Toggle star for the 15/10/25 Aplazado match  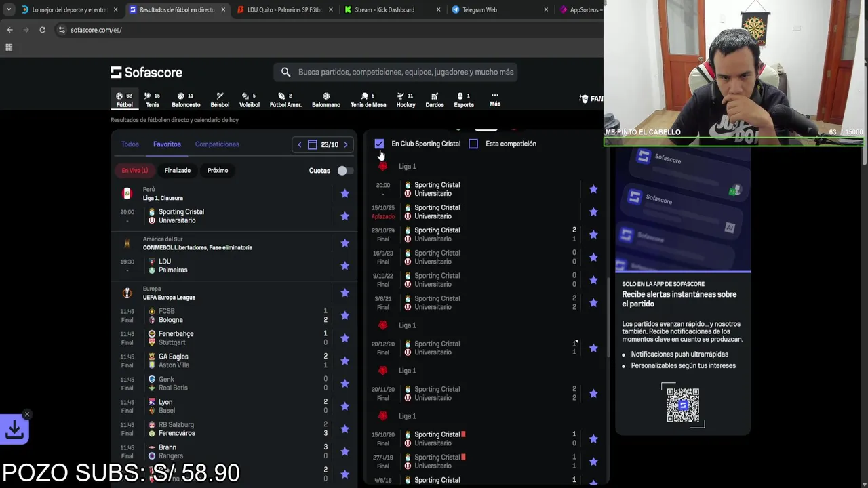(593, 212)
